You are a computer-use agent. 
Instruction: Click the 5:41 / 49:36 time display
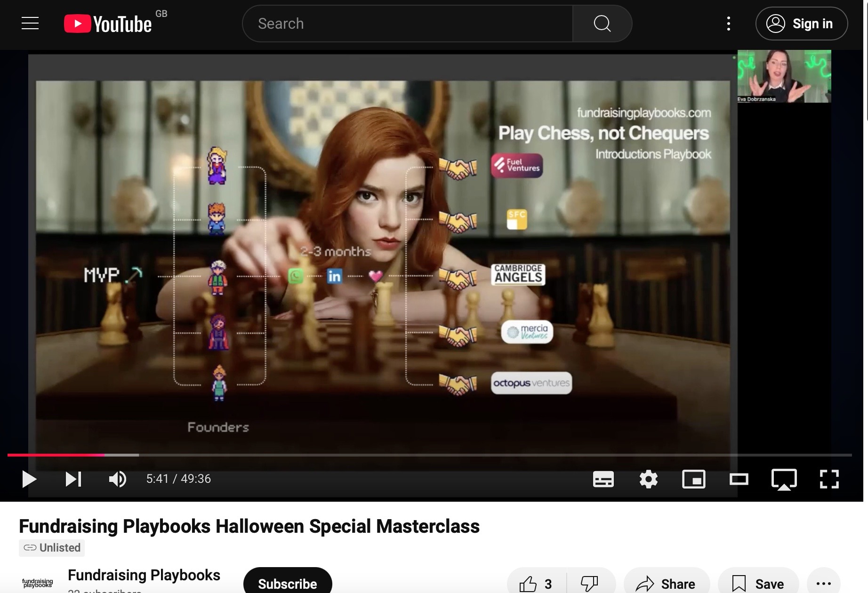click(x=178, y=479)
